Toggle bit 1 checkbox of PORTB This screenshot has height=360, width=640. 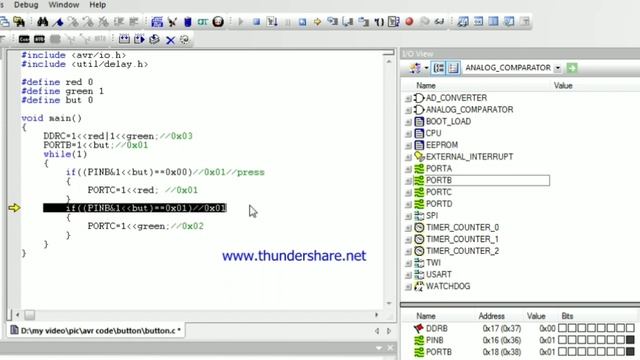(x=620, y=351)
